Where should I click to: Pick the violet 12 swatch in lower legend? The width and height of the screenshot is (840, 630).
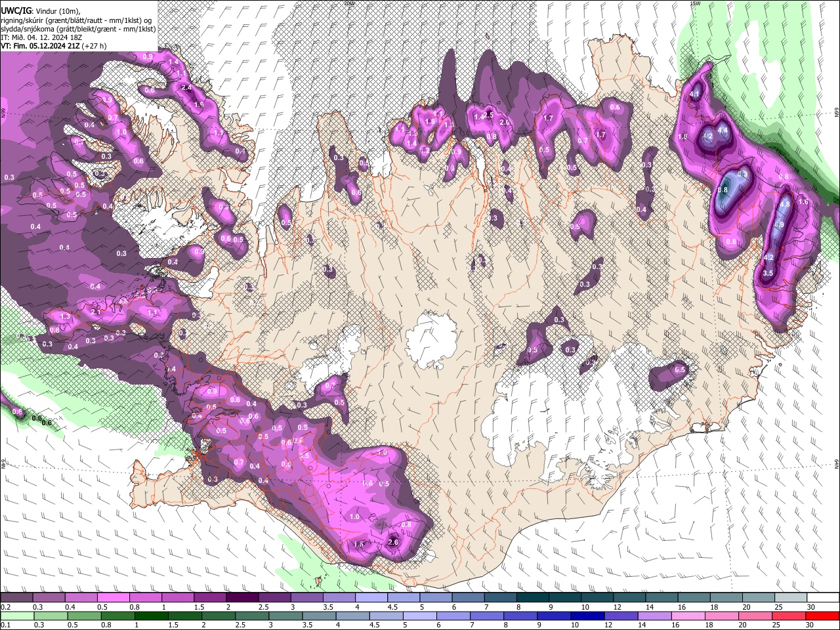click(x=621, y=616)
